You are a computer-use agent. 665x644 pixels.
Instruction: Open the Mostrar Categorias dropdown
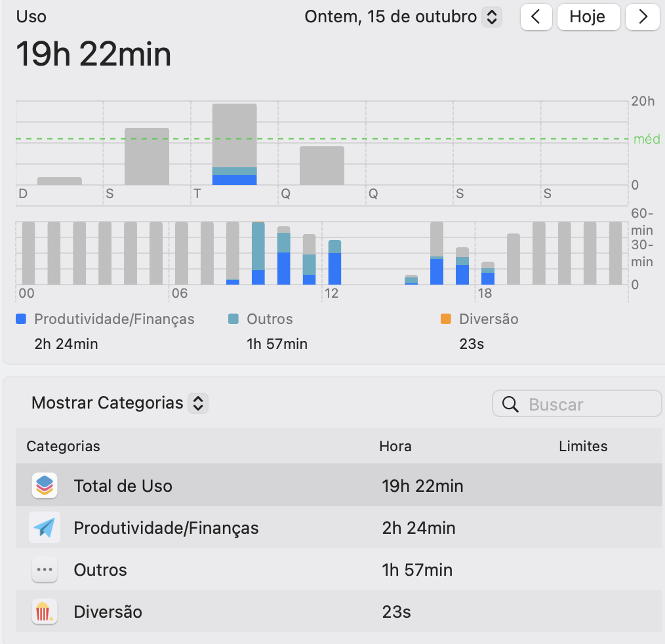point(197,403)
